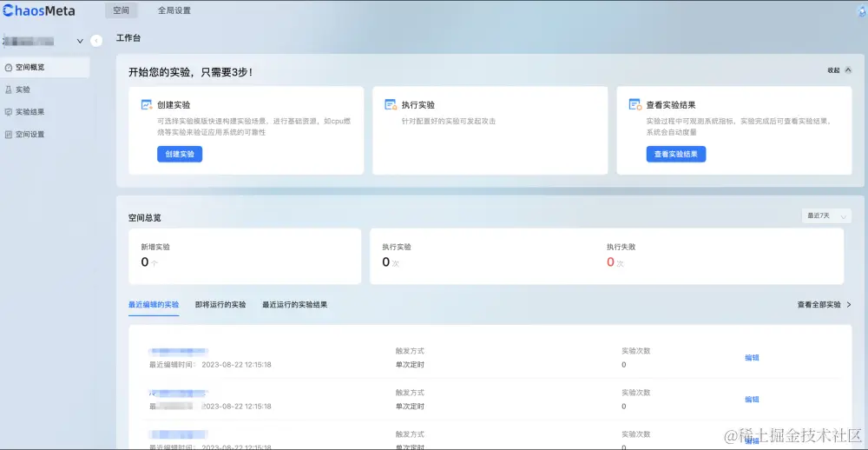Collapse the getting-started panel via 收起
868x450 pixels.
click(x=839, y=70)
